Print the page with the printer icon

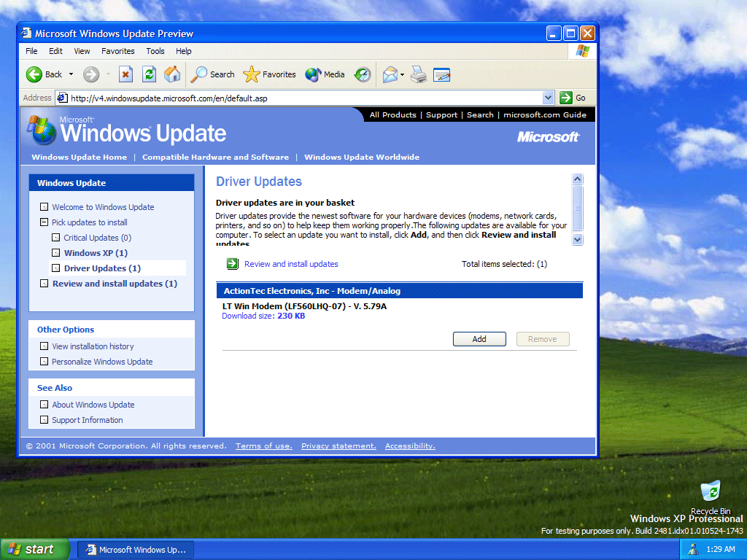(x=419, y=74)
